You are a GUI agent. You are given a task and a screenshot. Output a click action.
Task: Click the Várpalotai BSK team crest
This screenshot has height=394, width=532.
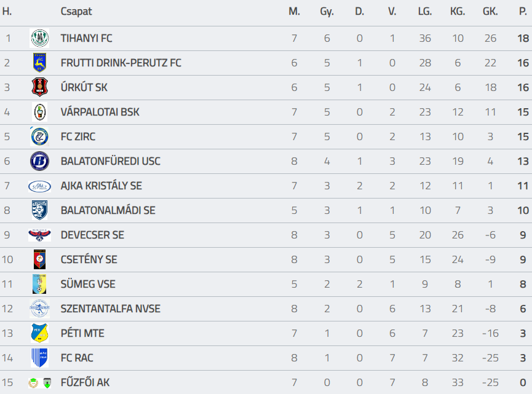pyautogui.click(x=39, y=112)
